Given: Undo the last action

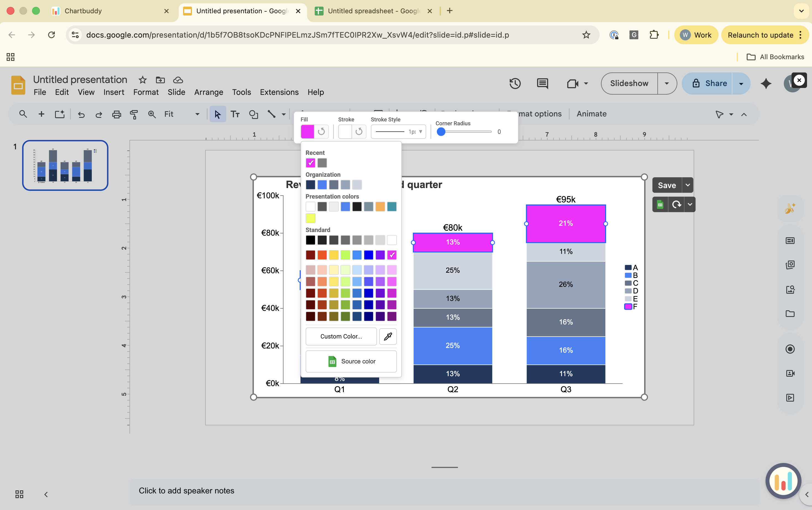Looking at the screenshot, I should (81, 114).
